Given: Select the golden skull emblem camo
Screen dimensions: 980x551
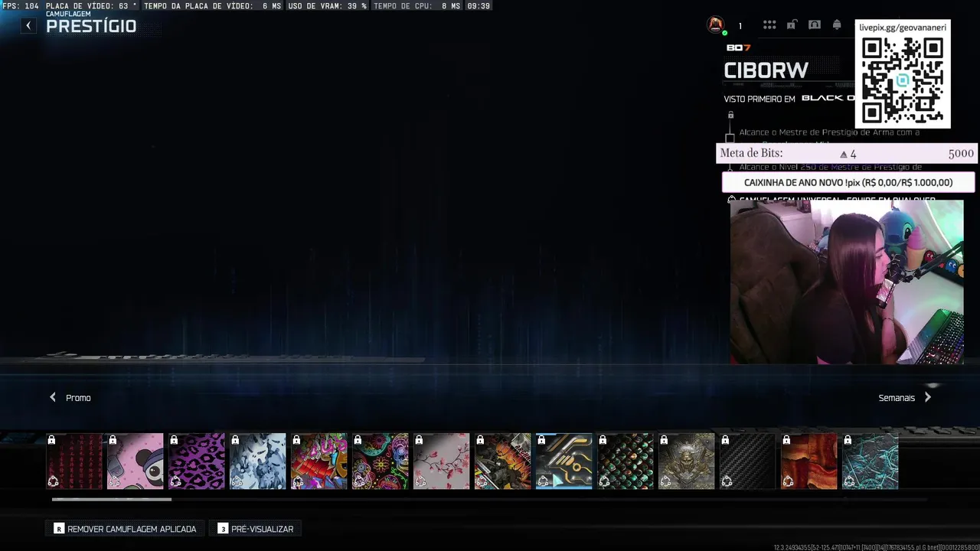Looking at the screenshot, I should click(687, 461).
